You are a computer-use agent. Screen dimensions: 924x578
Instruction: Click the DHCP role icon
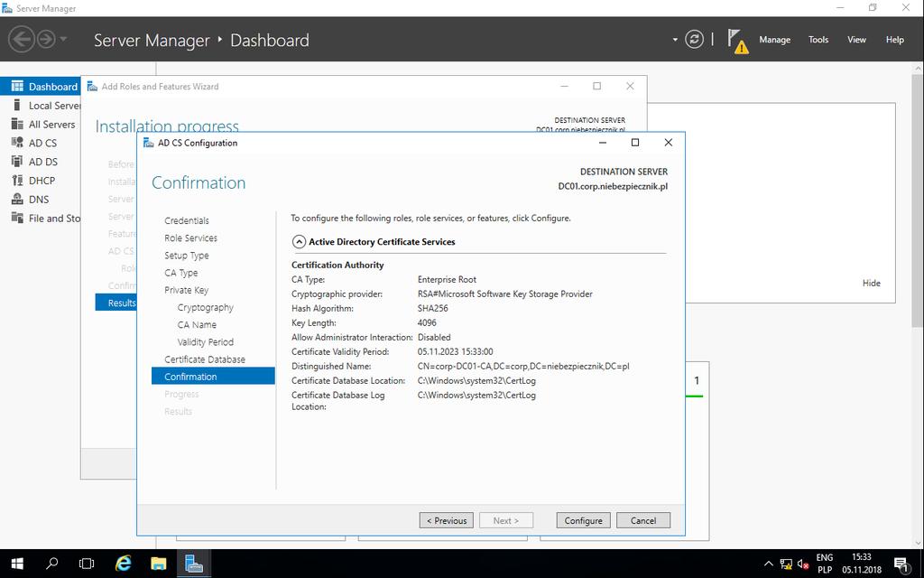pyautogui.click(x=17, y=181)
